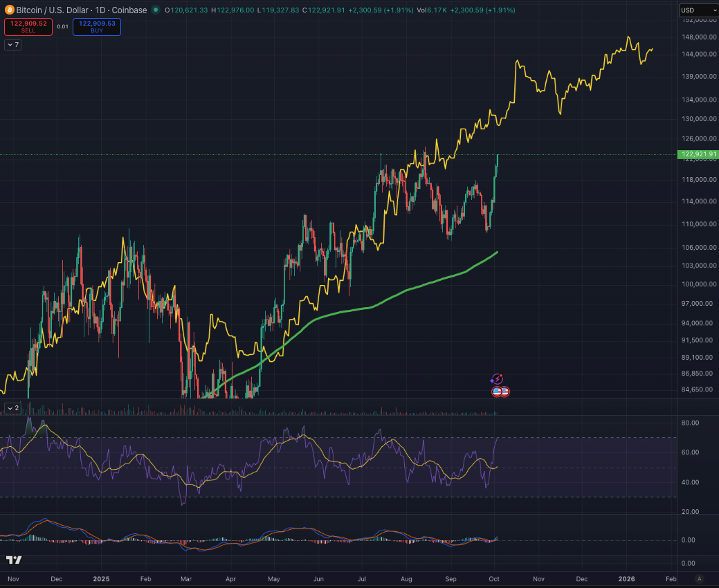Click the orange Bitcoin symbol logo
This screenshot has height=588, width=719.
(x=9, y=10)
